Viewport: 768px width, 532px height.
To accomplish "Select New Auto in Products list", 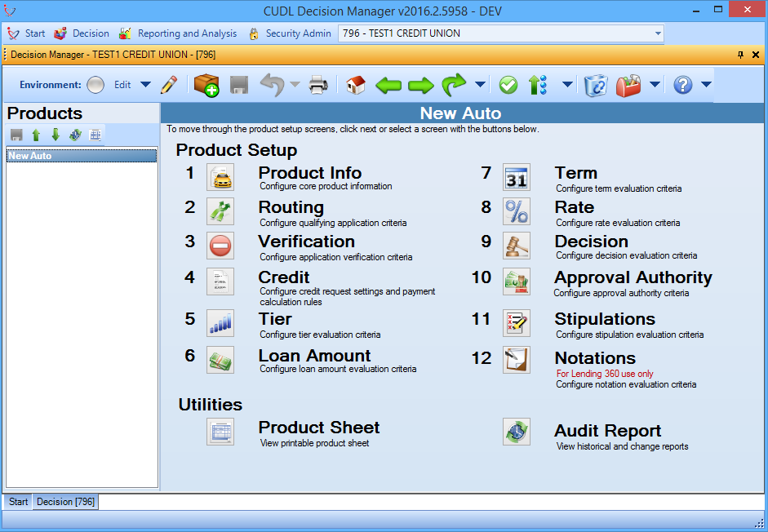I will click(x=82, y=156).
